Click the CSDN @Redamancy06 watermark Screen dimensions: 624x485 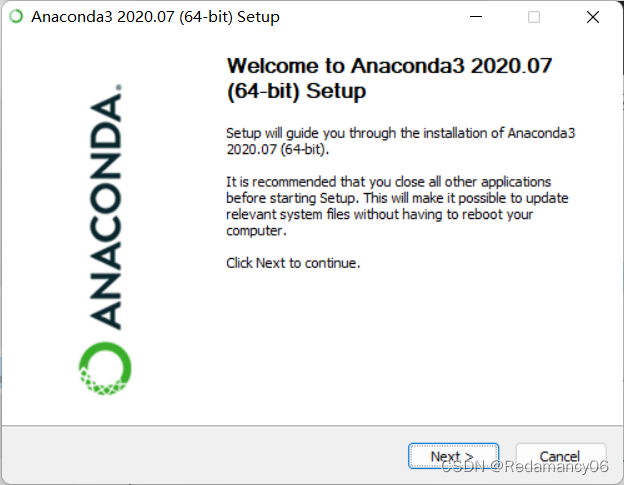click(x=525, y=466)
